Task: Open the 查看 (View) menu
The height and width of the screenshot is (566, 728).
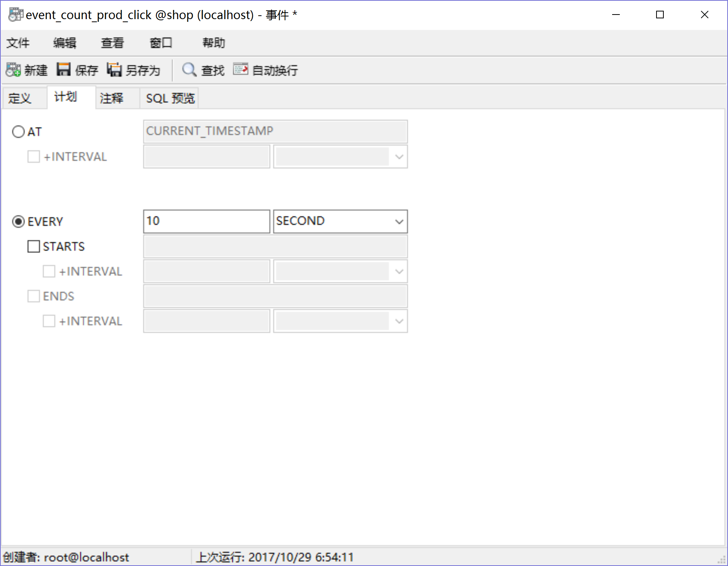Action: coord(112,43)
